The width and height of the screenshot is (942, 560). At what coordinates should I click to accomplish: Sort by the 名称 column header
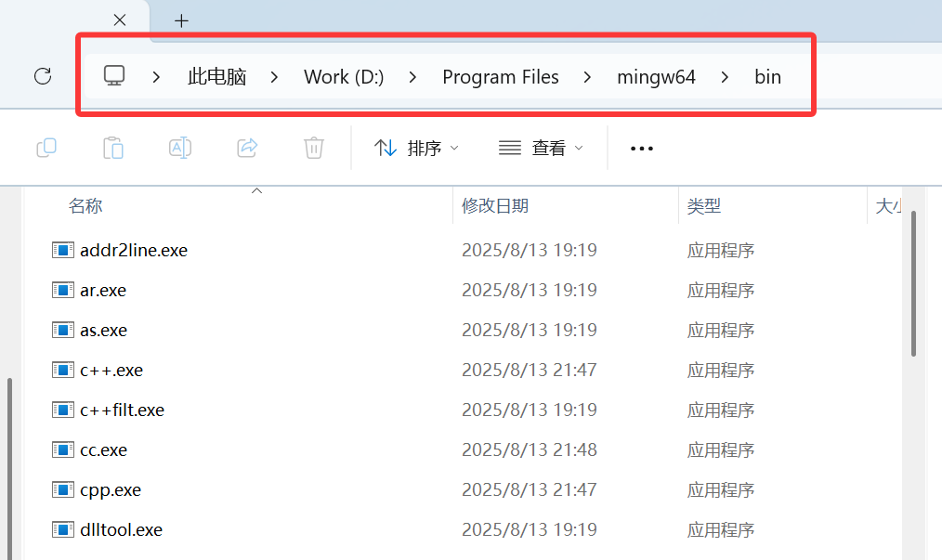85,206
